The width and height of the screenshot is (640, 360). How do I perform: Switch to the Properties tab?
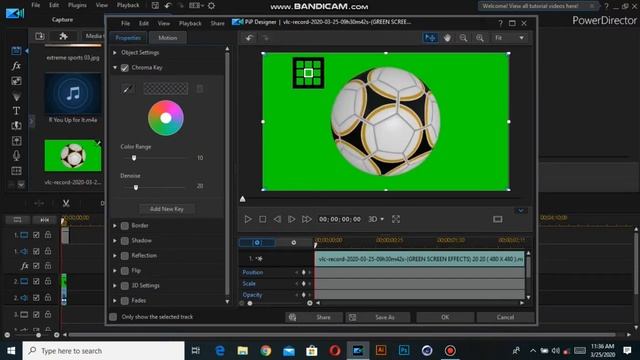click(128, 38)
